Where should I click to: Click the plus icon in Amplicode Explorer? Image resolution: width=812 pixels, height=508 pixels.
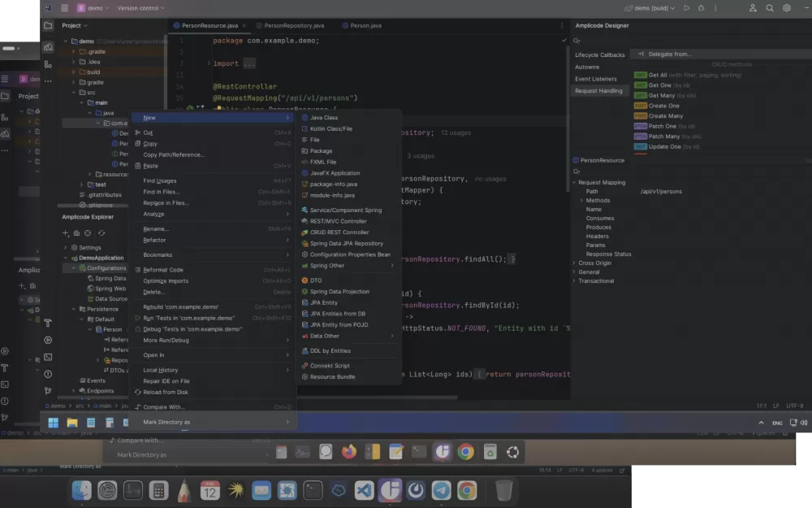coord(67,233)
